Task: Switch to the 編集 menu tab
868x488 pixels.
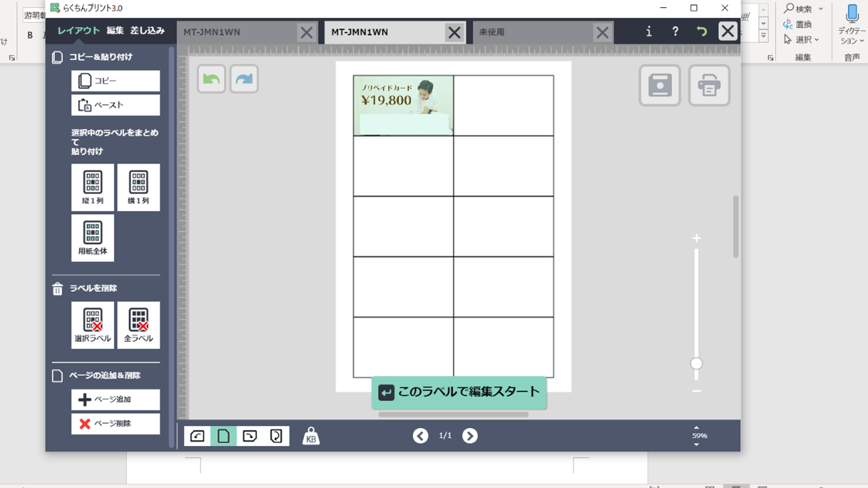Action: point(115,31)
